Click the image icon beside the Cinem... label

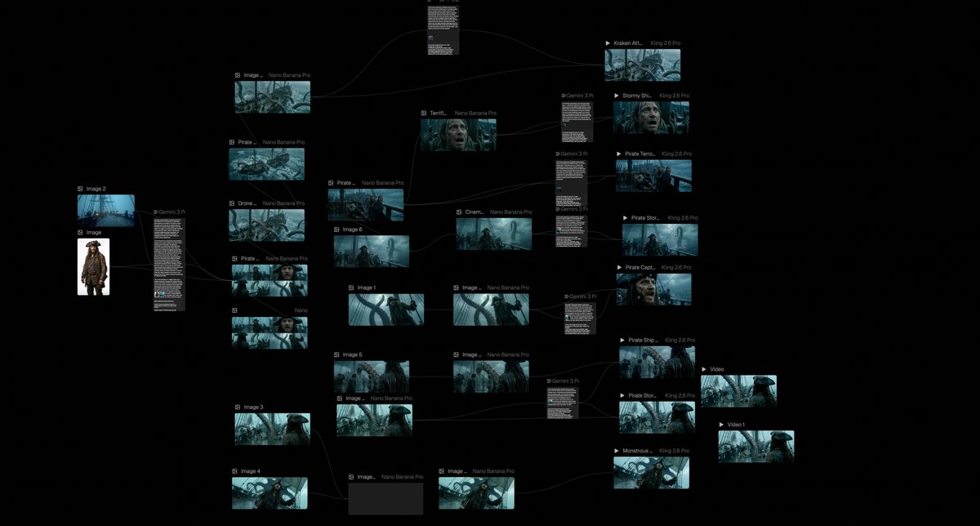(459, 212)
